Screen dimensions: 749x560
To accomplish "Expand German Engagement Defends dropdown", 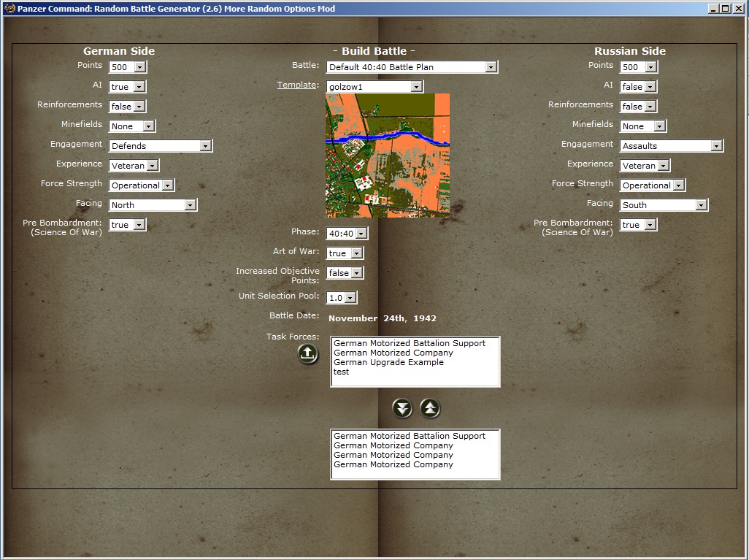I will pyautogui.click(x=161, y=146).
